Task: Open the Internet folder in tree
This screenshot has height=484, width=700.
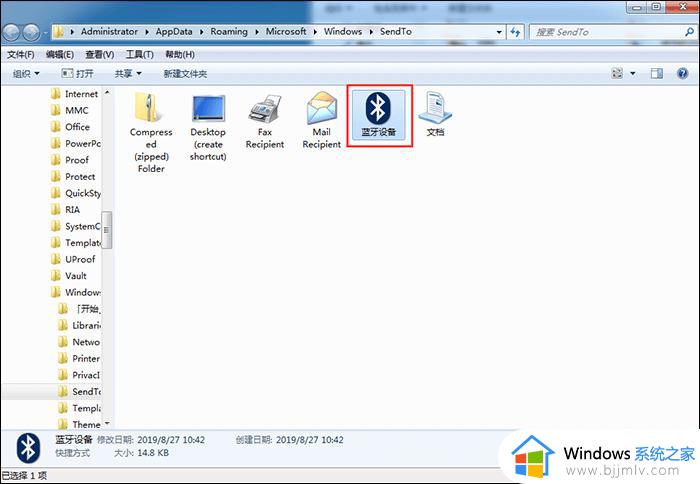Action: click(75, 94)
